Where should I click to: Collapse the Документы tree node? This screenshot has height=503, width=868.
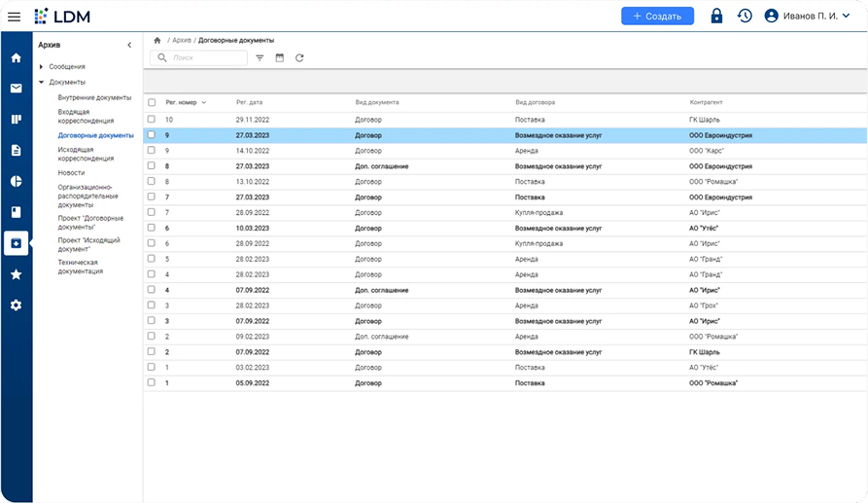[41, 83]
